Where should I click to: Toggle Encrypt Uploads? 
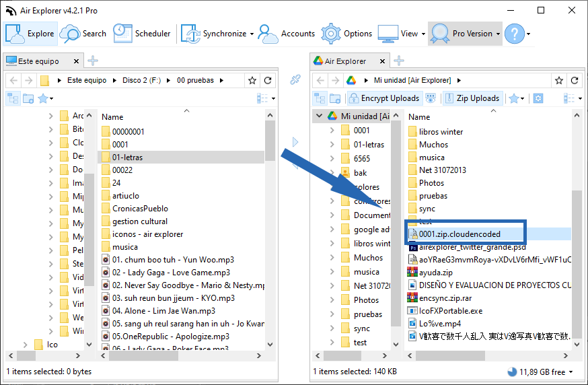384,98
